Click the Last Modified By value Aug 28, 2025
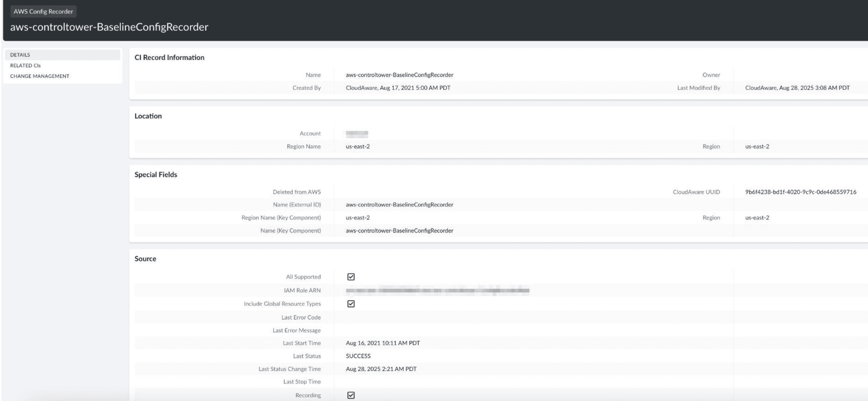Image resolution: width=868 pixels, height=401 pixels. (x=797, y=88)
